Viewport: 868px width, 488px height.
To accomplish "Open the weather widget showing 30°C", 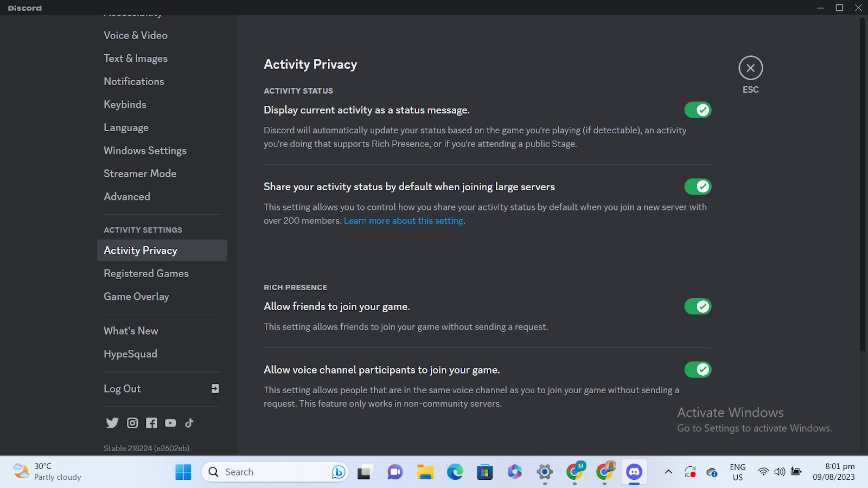I will pyautogui.click(x=47, y=472).
